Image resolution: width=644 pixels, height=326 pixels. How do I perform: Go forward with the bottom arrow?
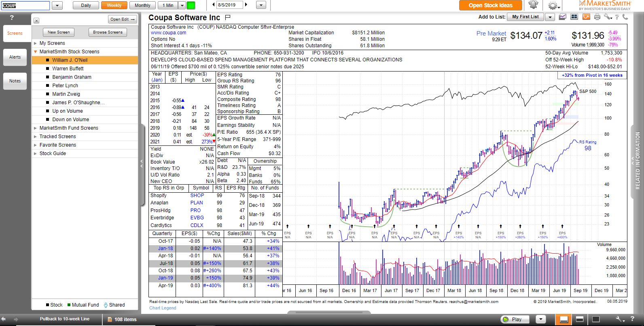(x=15, y=319)
